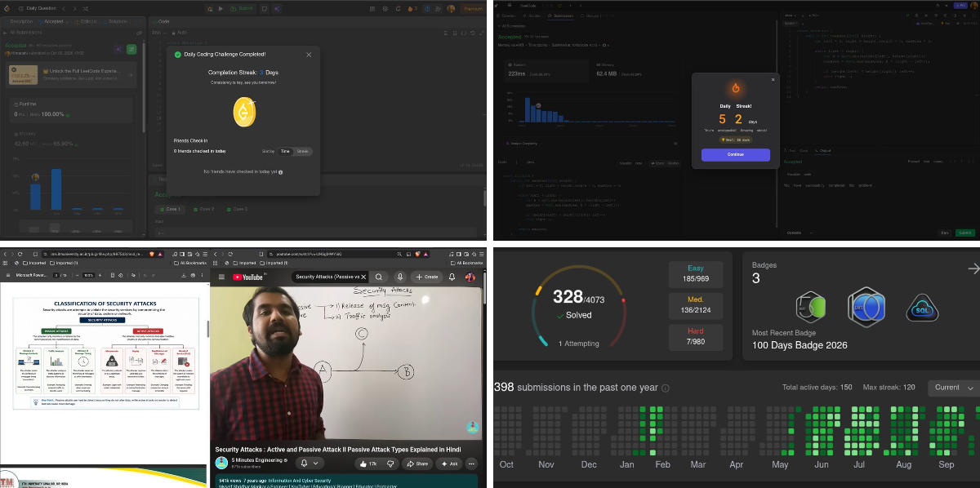The width and height of the screenshot is (980, 488).
Task: Run code with the play icon
Action: coord(220,8)
